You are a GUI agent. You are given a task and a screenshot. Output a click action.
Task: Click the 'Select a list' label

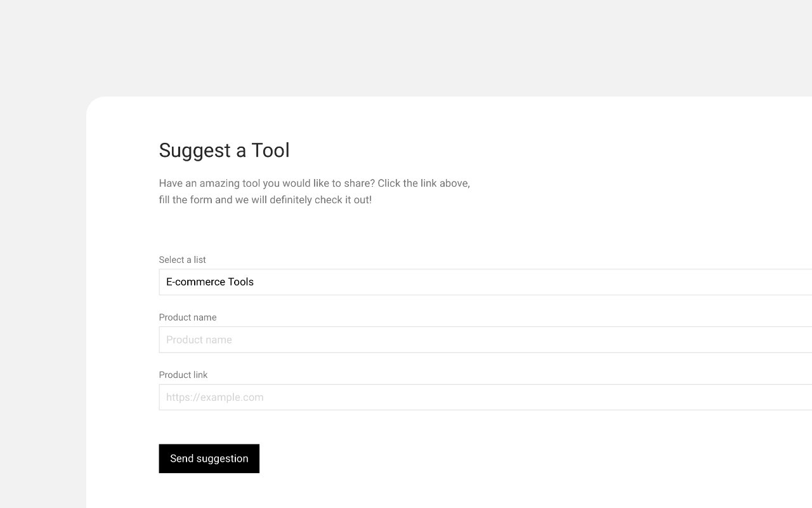[182, 260]
